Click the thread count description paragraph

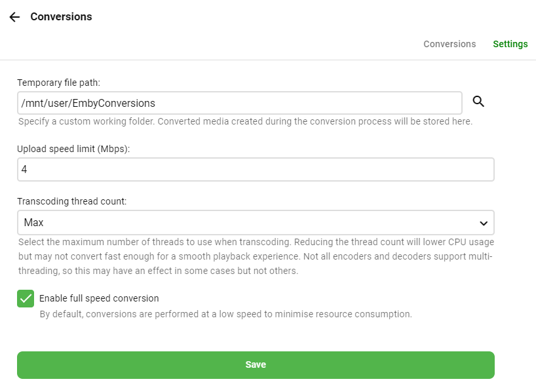[x=256, y=256]
